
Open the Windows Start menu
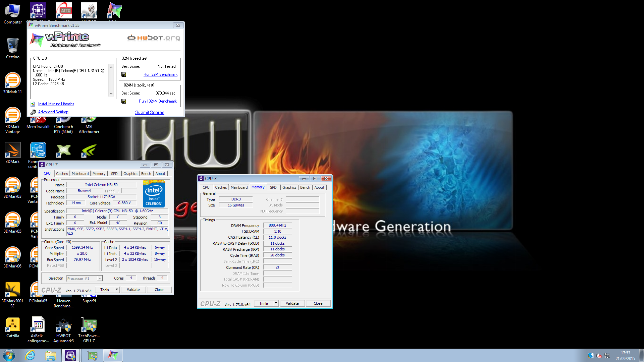click(x=9, y=355)
